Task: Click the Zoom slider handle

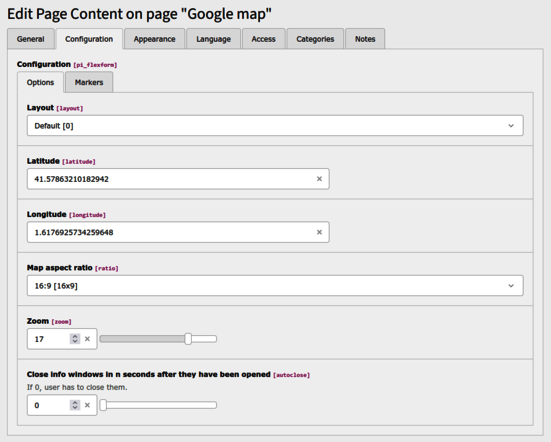Action: (x=188, y=339)
